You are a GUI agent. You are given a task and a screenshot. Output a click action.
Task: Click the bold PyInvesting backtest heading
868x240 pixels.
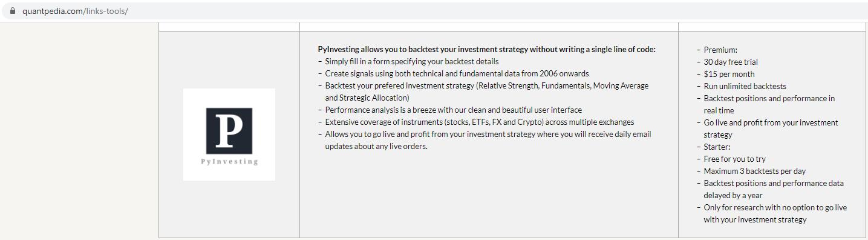pos(486,50)
